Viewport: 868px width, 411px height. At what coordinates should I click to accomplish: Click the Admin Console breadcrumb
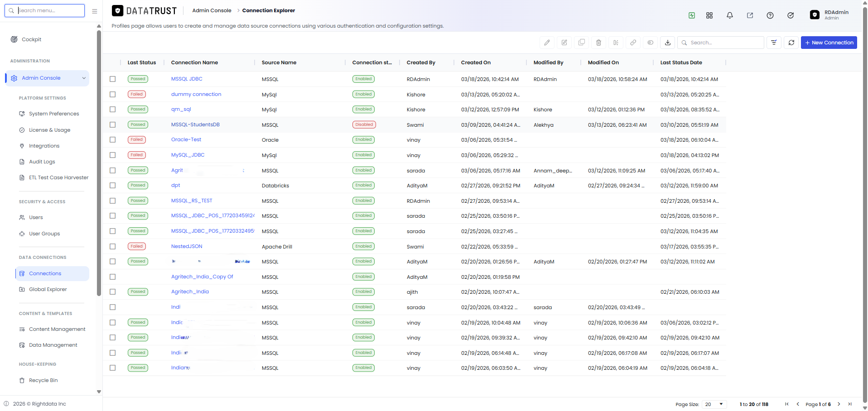click(x=212, y=10)
